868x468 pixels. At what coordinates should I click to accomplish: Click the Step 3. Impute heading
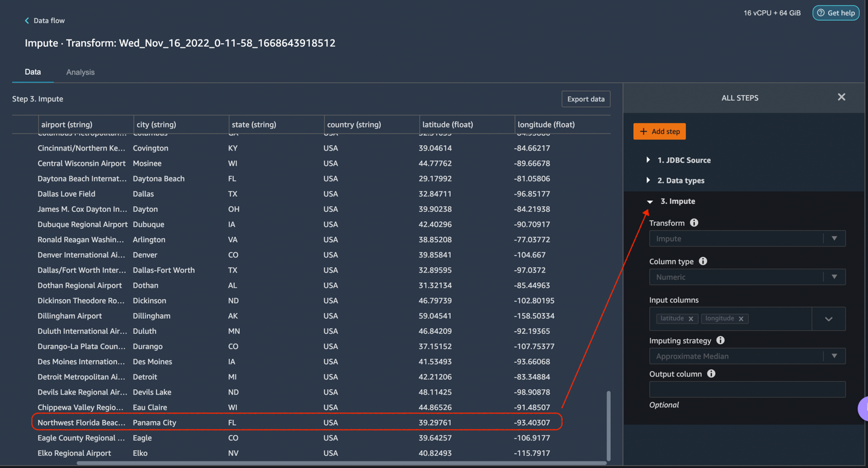pyautogui.click(x=38, y=99)
